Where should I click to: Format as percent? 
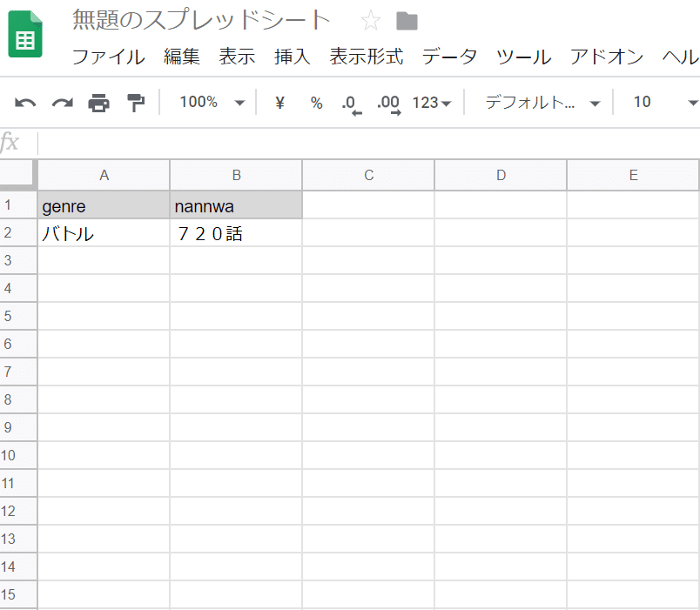coord(317,103)
